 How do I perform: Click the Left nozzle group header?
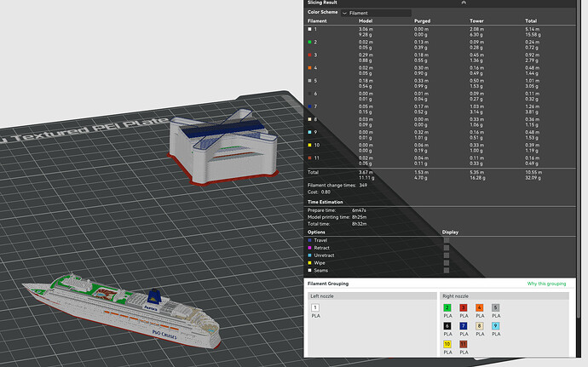click(372, 296)
